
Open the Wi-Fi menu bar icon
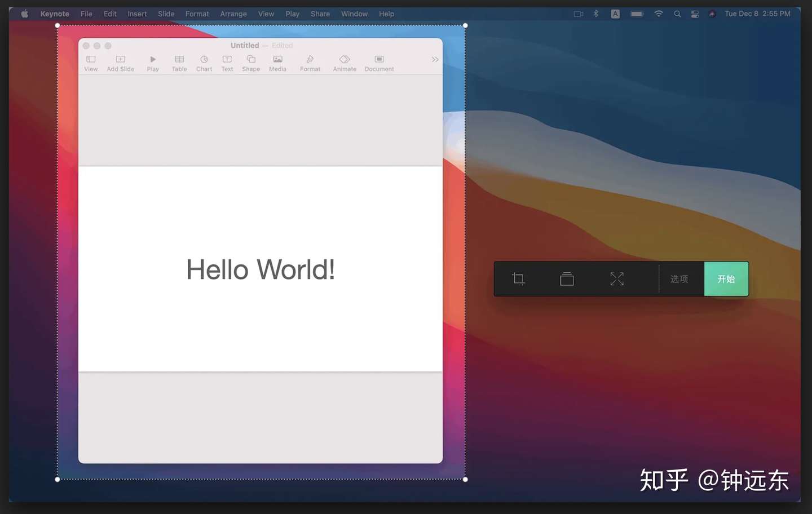(658, 14)
